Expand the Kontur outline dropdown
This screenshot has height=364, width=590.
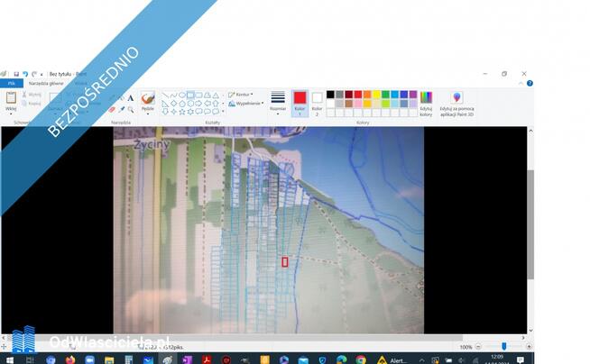pyautogui.click(x=241, y=95)
